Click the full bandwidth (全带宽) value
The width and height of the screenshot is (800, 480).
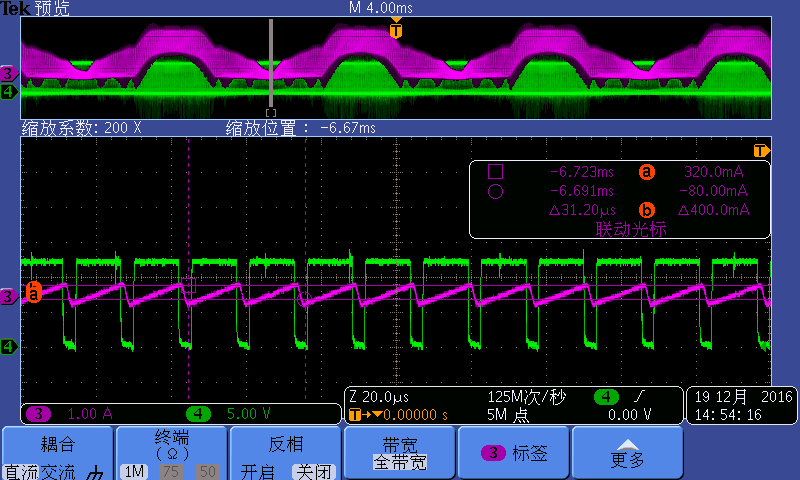click(x=400, y=463)
